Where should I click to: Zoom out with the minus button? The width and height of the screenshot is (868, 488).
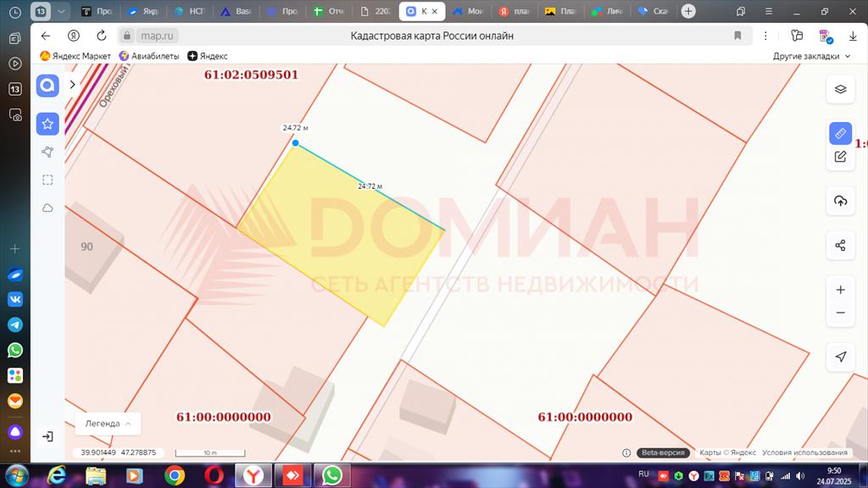pos(840,313)
